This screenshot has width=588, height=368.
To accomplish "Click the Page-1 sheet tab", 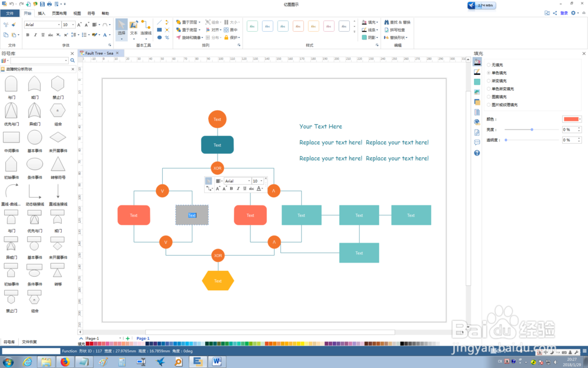I will coord(143,339).
